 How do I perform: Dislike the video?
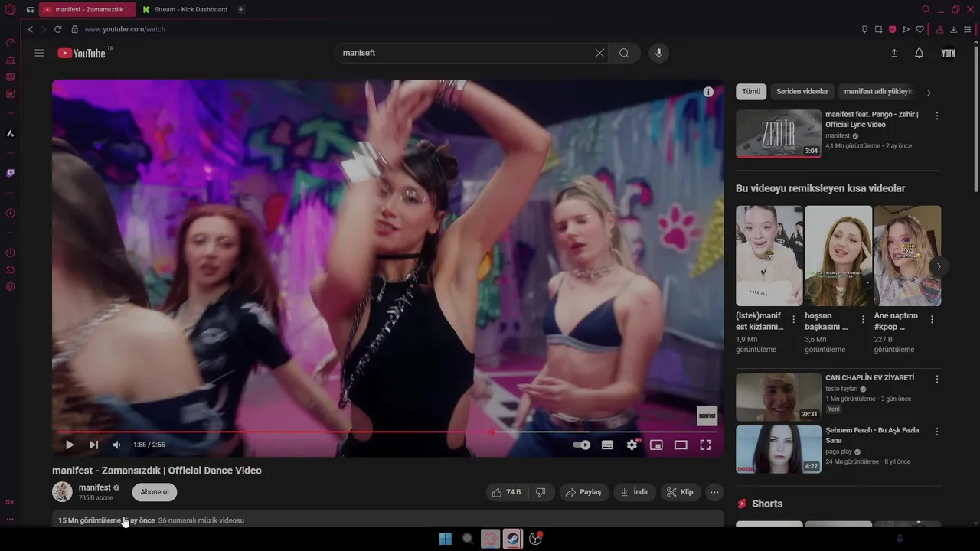541,492
